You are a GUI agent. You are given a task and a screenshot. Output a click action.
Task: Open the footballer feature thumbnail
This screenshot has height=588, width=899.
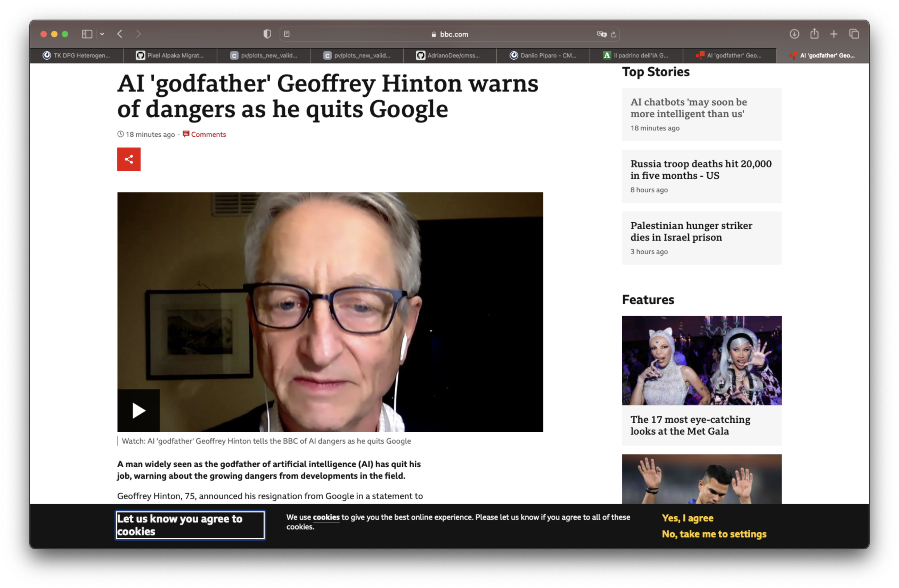click(x=701, y=479)
